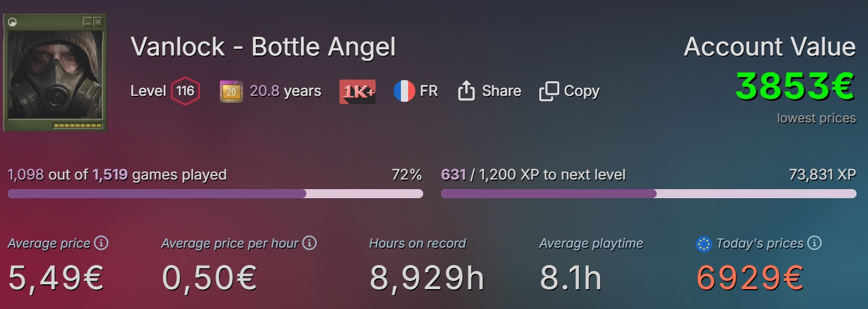Image resolution: width=868 pixels, height=309 pixels.
Task: Click the green 3853€ account value
Action: pos(795,87)
